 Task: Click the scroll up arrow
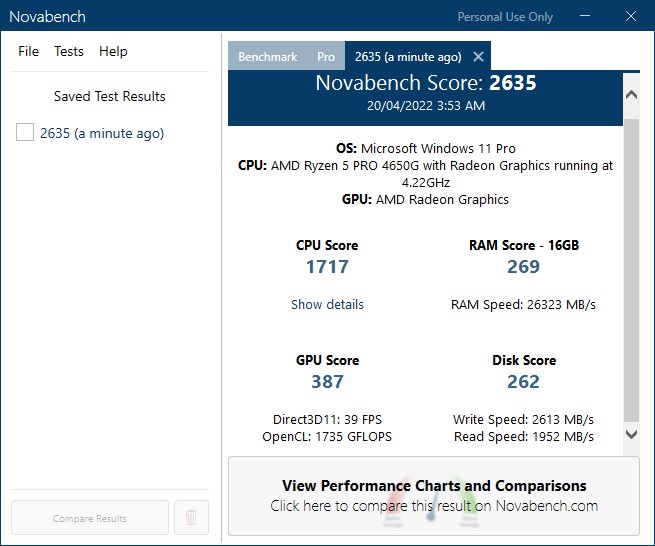point(631,94)
